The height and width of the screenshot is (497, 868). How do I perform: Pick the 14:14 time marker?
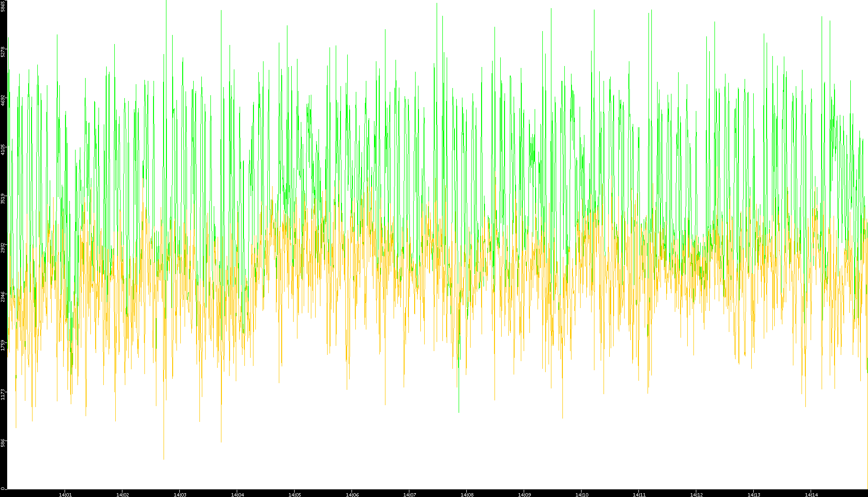[811, 494]
